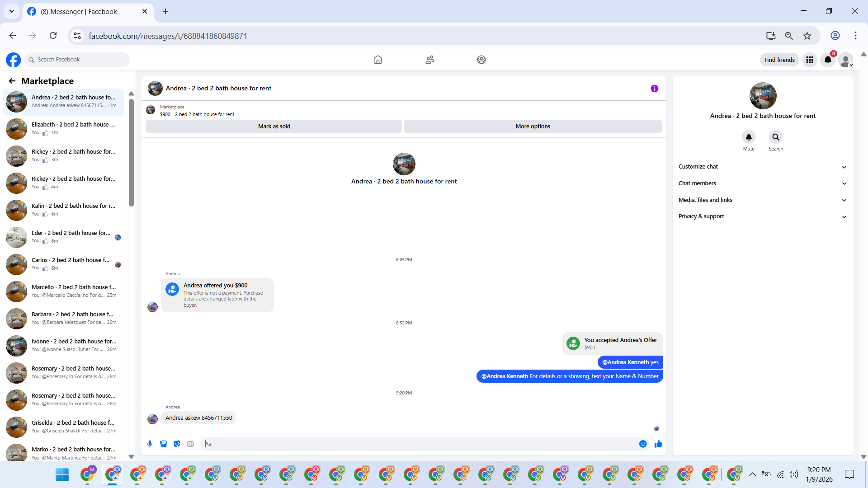Send a thumbs-up like
This screenshot has width=868, height=488.
point(658,444)
